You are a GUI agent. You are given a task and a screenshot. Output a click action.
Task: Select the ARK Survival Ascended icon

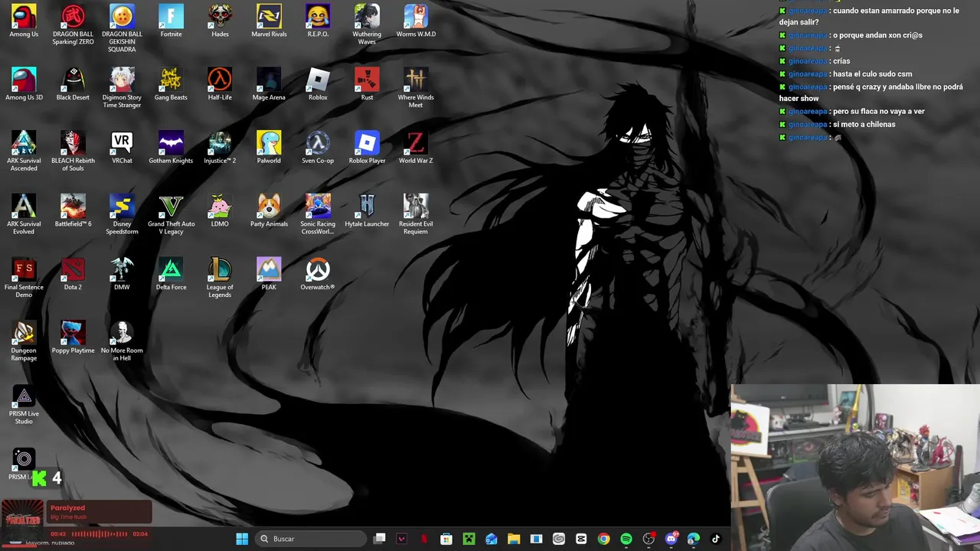pyautogui.click(x=24, y=152)
